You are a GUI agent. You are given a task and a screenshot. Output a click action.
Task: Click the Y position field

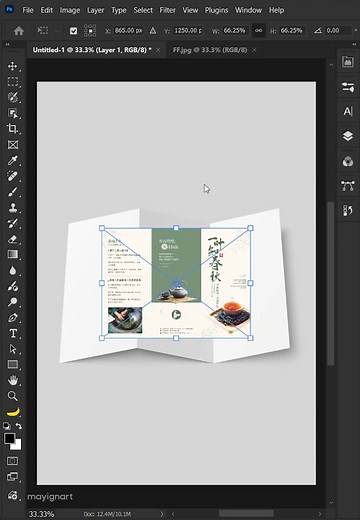[x=188, y=31]
